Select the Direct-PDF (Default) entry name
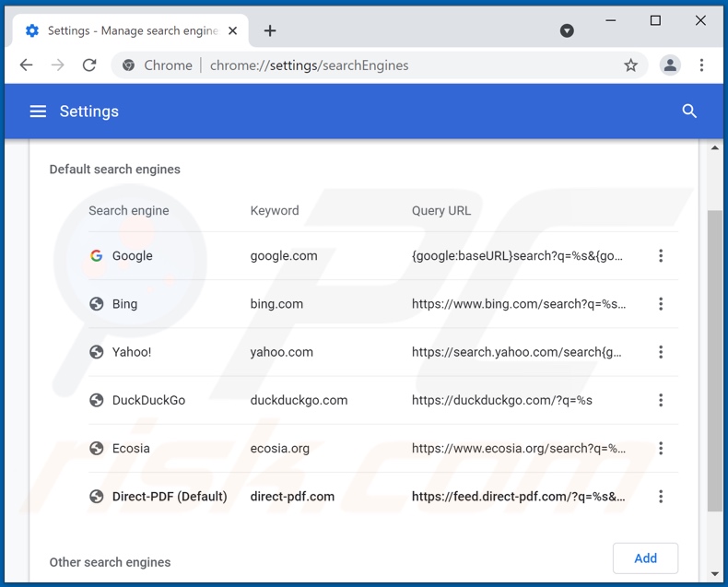This screenshot has width=728, height=587. pos(170,497)
